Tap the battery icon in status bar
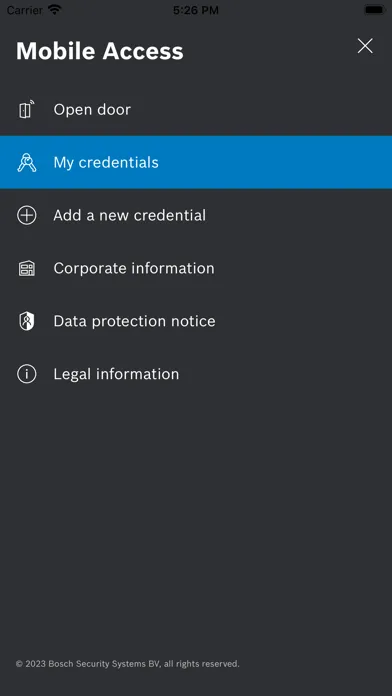The width and height of the screenshot is (392, 696). tap(375, 9)
